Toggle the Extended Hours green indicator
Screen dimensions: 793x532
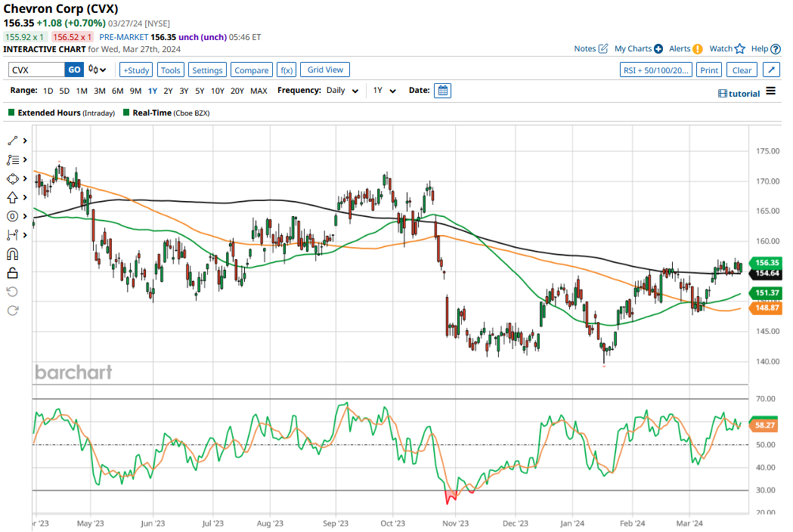point(11,113)
